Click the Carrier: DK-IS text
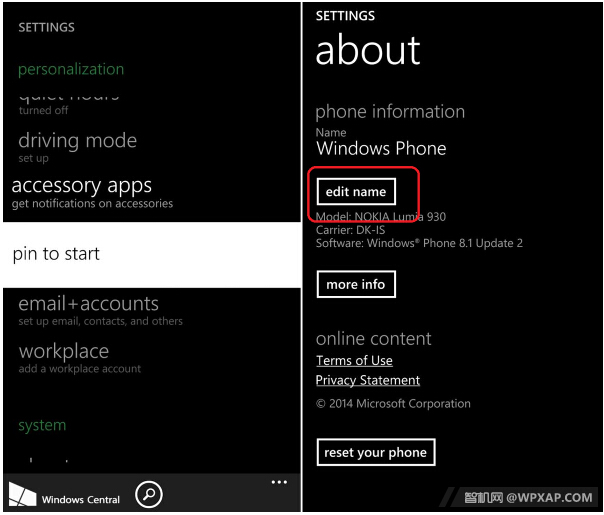This screenshot has width=604, height=515. click(x=350, y=230)
